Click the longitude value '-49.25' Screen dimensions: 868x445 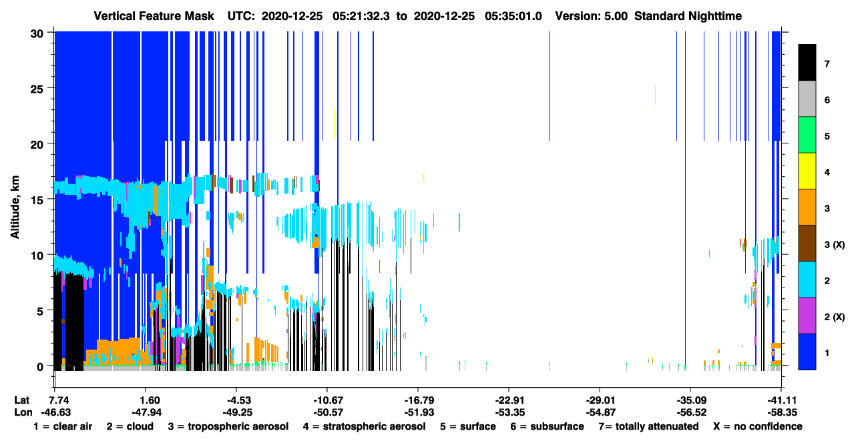[x=236, y=412]
